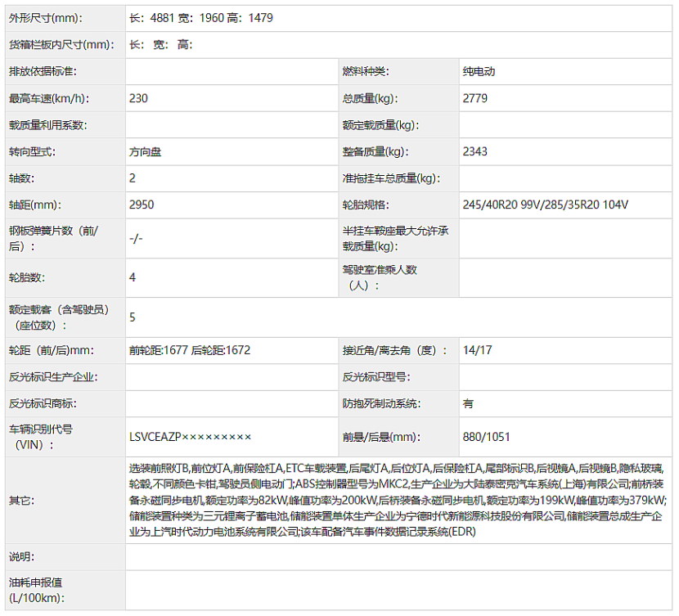Screen dimensions: 679x616
Task: Select the leaf spring value -/-
Action: coord(136,239)
